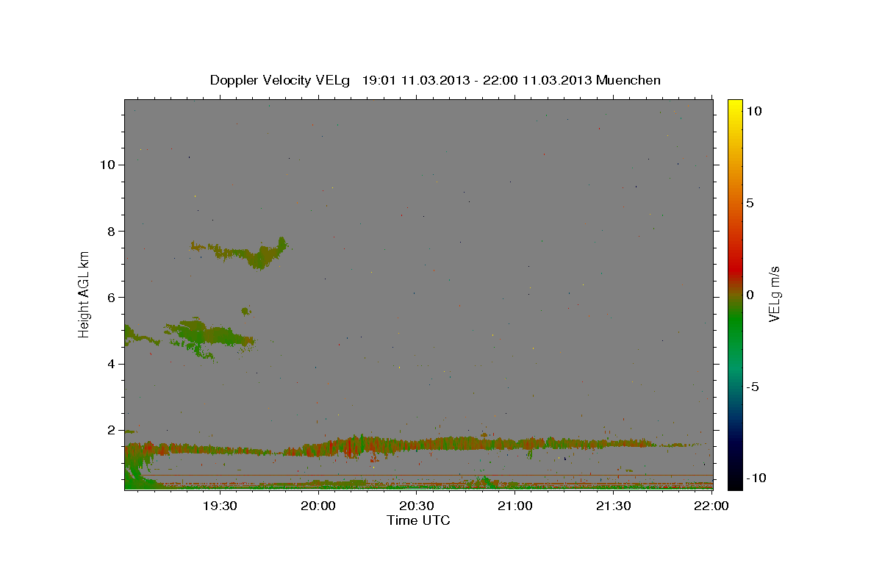Click the height tick label 8
Screen dimensions: 882x588
110,231
